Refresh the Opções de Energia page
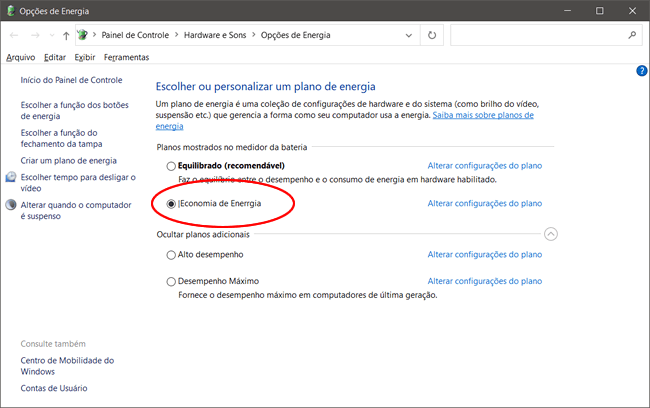This screenshot has height=408, width=650. (431, 34)
